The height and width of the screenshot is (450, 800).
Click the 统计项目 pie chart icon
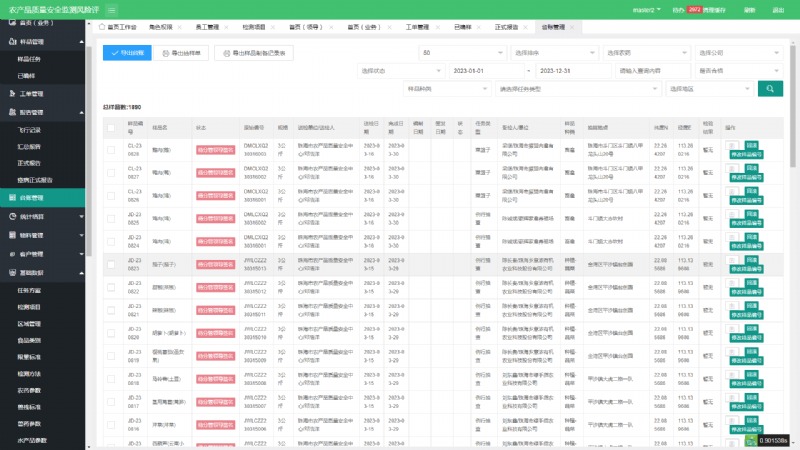[12, 216]
